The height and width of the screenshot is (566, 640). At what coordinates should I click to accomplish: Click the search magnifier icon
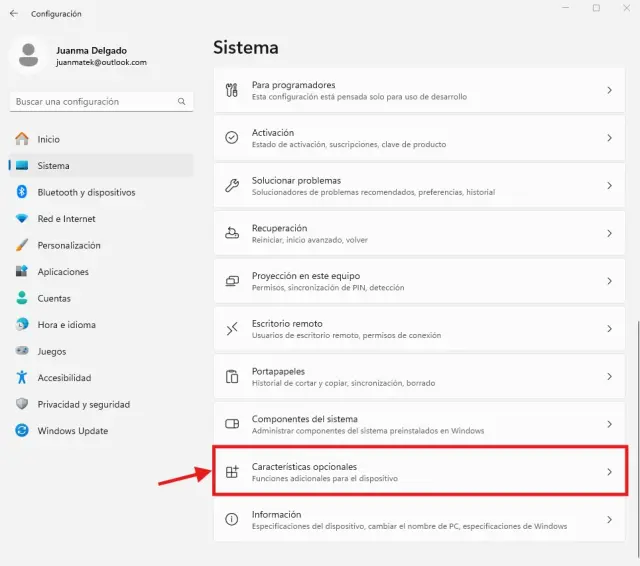pos(182,102)
